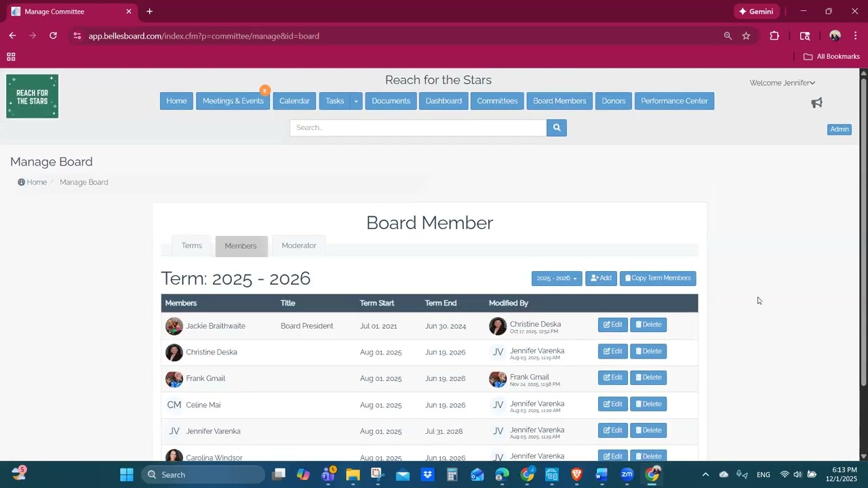Screen dimensions: 868x488
Task: Click the Windows taskbar search box
Action: tap(203, 474)
